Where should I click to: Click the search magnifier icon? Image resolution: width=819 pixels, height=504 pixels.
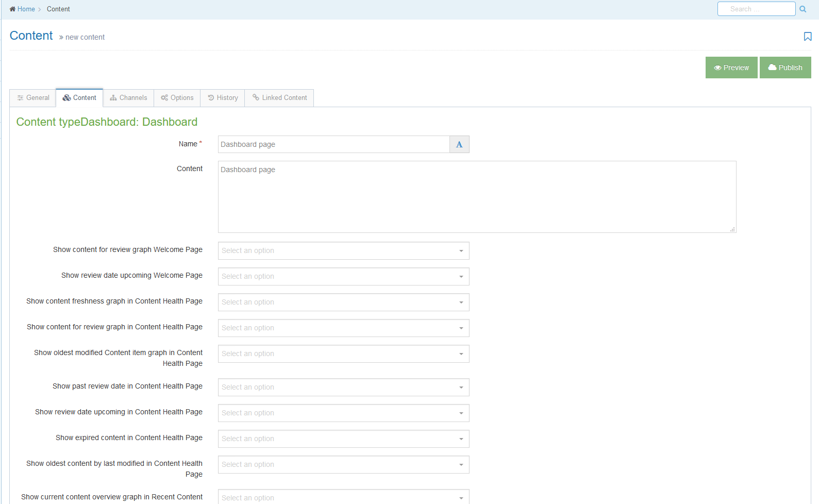click(803, 9)
